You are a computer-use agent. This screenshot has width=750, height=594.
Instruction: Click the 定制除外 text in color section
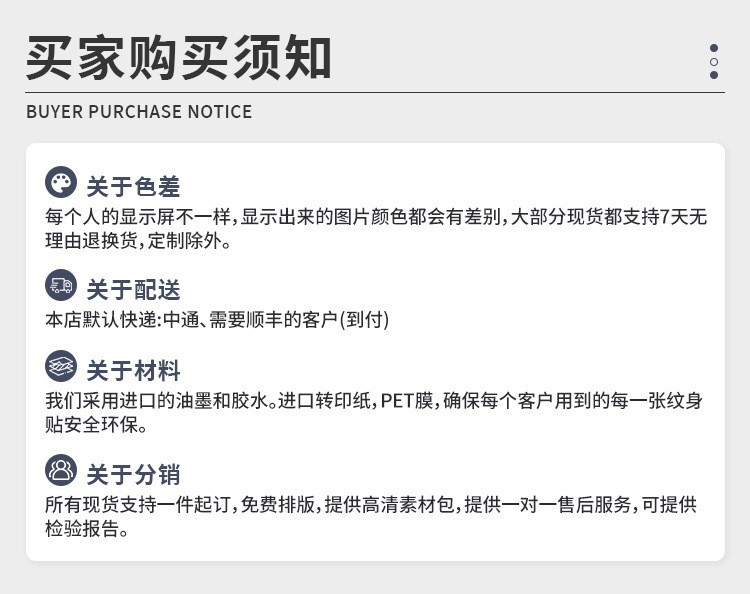pyautogui.click(x=198, y=242)
